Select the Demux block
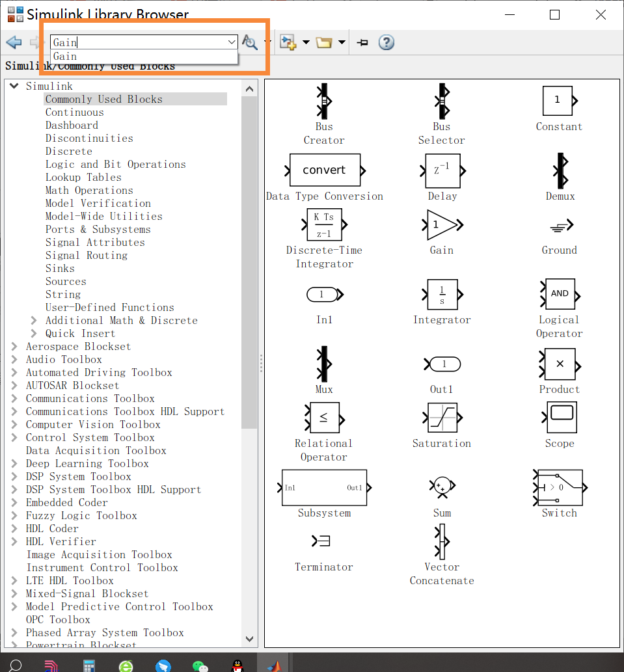 coord(560,170)
